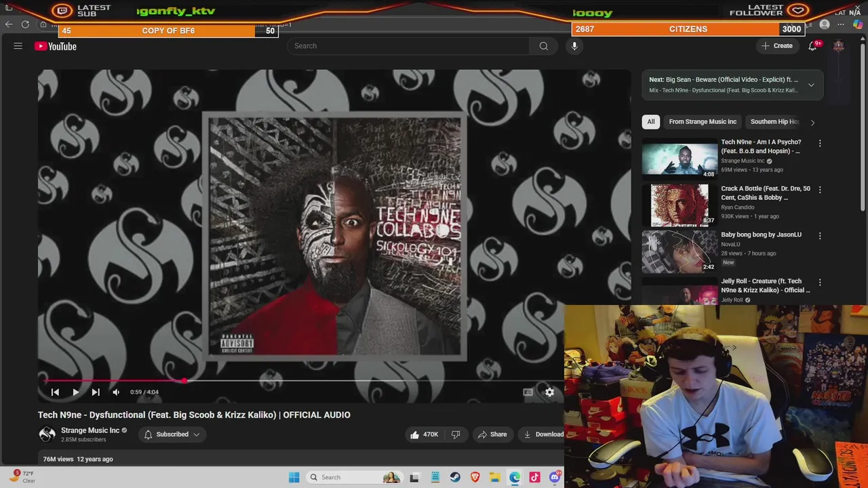Image resolution: width=868 pixels, height=488 pixels.
Task: Click the video title text
Action: pos(194,415)
